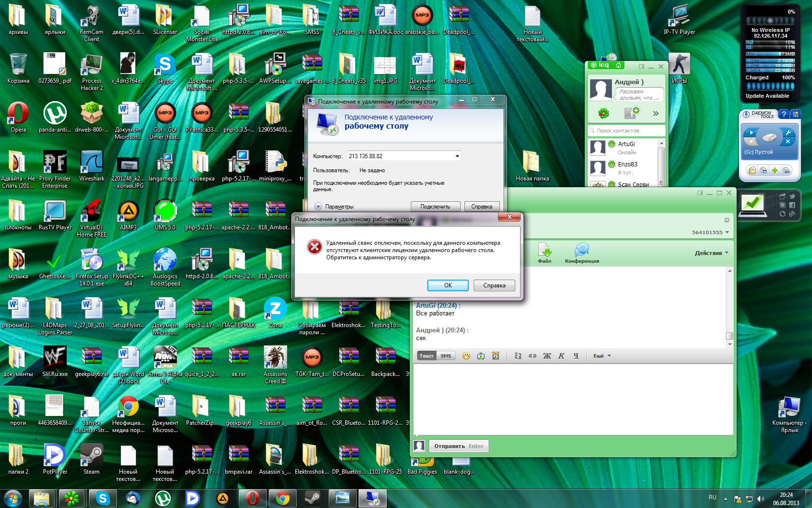Toggle bold Ж formatting in chat
Image resolution: width=812 pixels, height=508 pixels.
[x=547, y=356]
